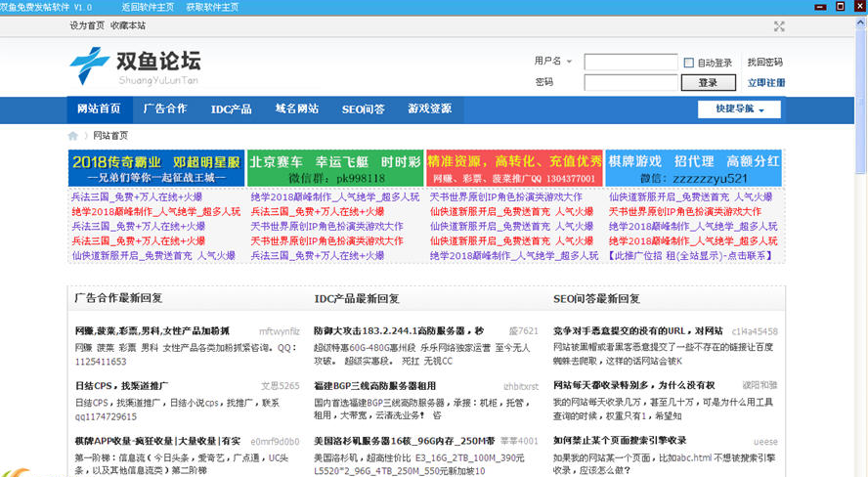Open the 精准资源 red banner ad
Image resolution: width=868 pixels, height=477 pixels.
tap(514, 169)
